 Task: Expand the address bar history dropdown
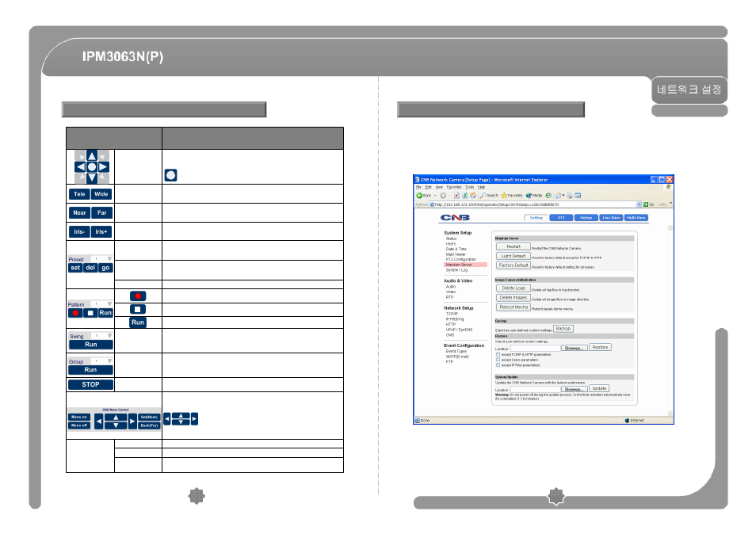point(639,204)
